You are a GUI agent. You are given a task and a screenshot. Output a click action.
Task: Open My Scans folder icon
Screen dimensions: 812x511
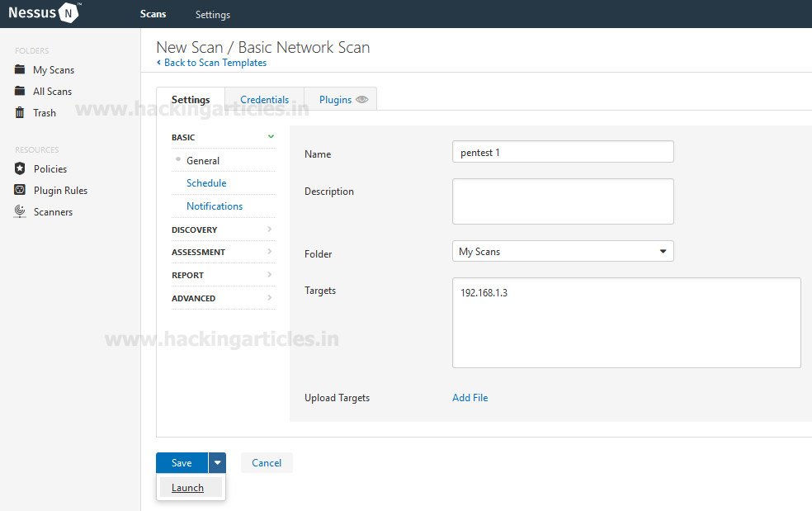(x=20, y=70)
